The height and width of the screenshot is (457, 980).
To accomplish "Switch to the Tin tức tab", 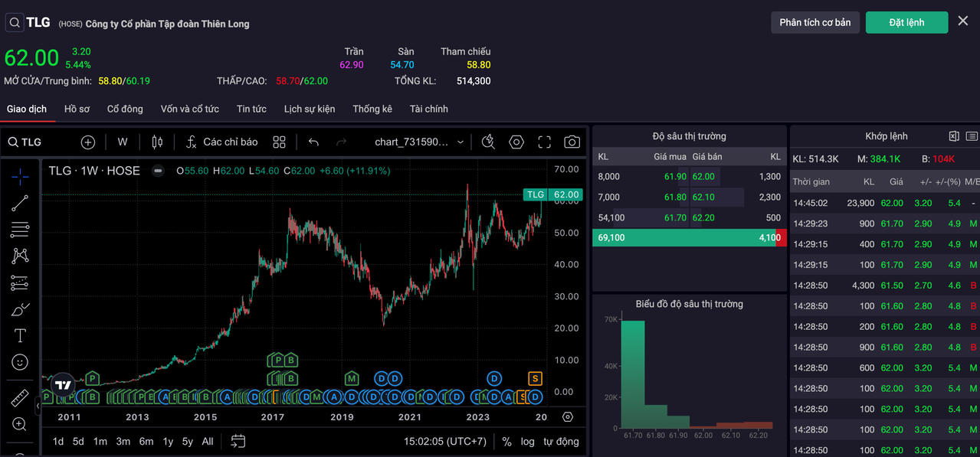I will (251, 109).
